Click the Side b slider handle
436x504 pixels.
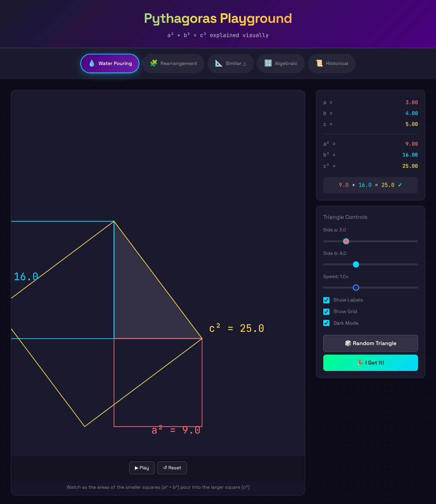[x=356, y=264]
